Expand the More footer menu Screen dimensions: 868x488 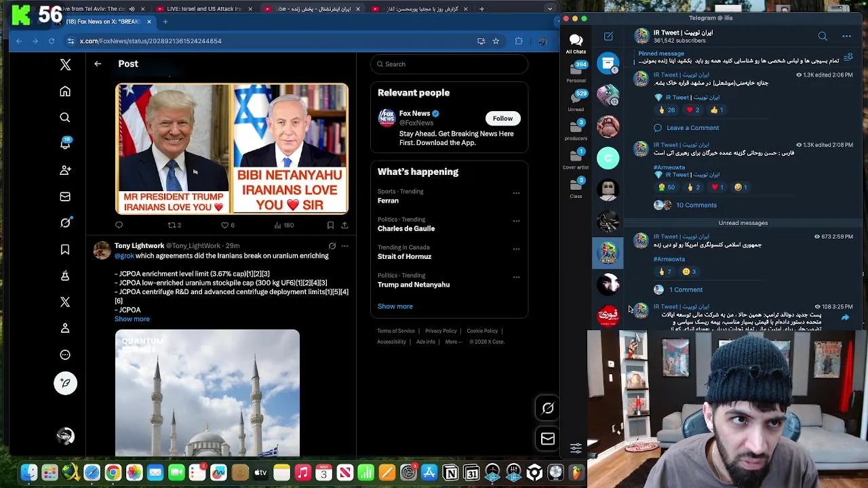tap(454, 342)
